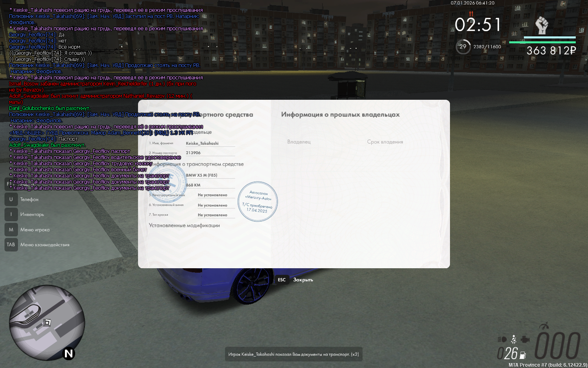588x368 pixels.
Task: Click green message Adolf_Swagdealer был разоткнут
Action: (47, 145)
